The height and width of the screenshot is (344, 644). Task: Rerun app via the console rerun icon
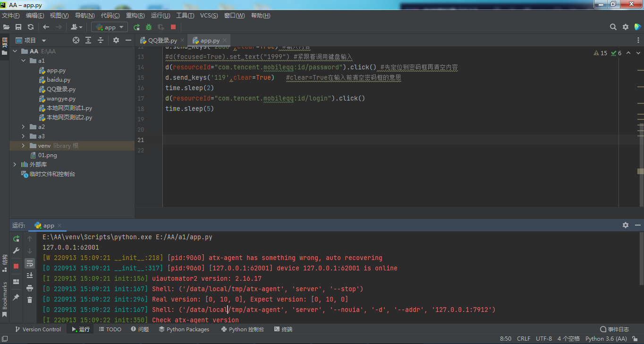point(16,239)
